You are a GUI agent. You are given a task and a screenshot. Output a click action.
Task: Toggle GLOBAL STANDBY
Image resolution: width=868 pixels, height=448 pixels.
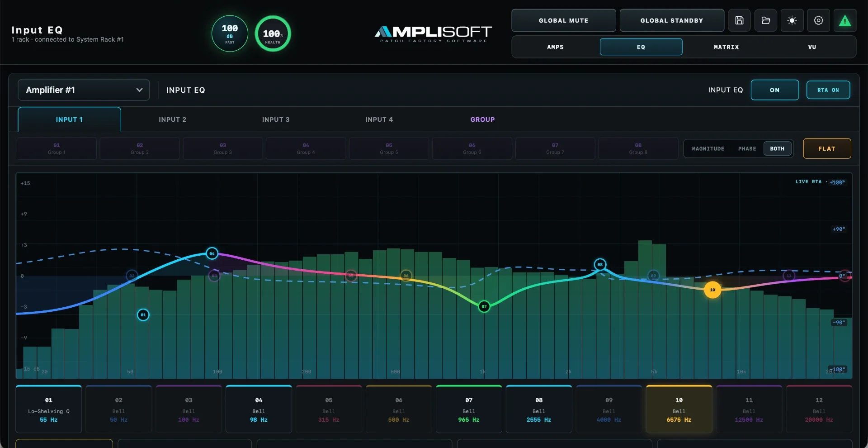(672, 20)
